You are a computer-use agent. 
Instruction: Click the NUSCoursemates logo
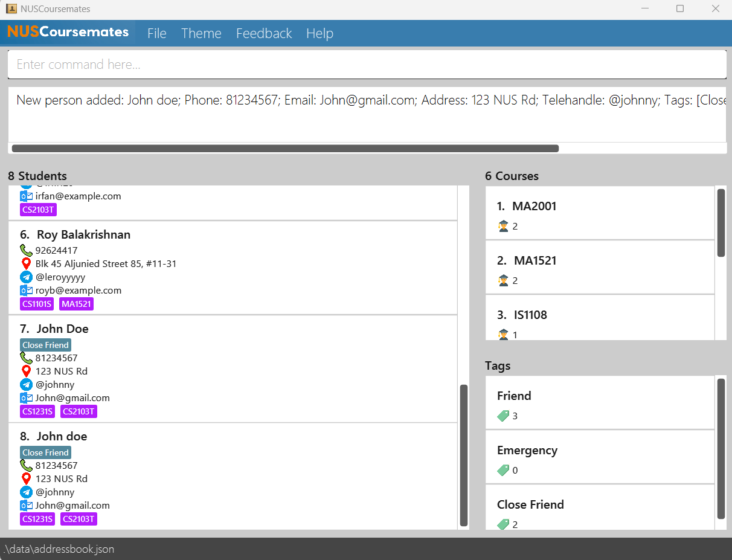(x=68, y=32)
